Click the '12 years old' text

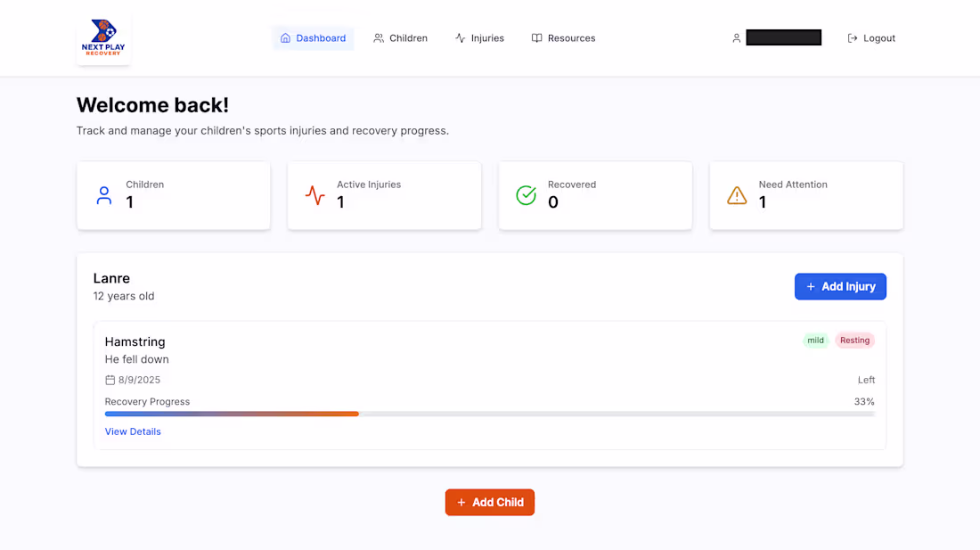124,296
